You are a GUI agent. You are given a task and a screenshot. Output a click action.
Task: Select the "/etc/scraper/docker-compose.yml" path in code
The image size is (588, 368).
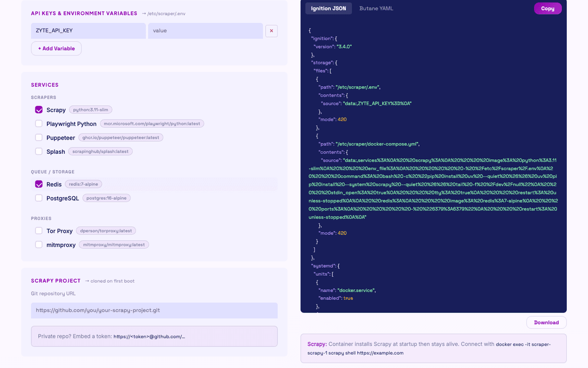click(377, 144)
